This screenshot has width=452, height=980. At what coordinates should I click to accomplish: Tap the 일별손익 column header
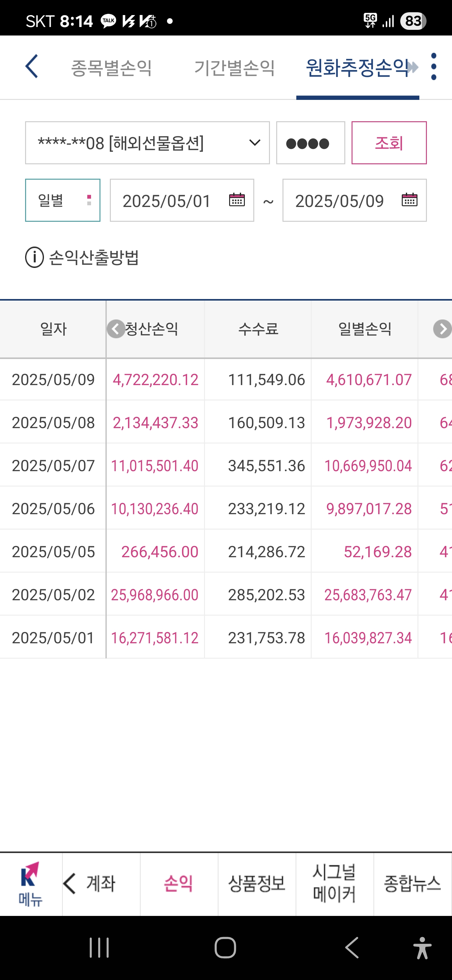pyautogui.click(x=364, y=329)
